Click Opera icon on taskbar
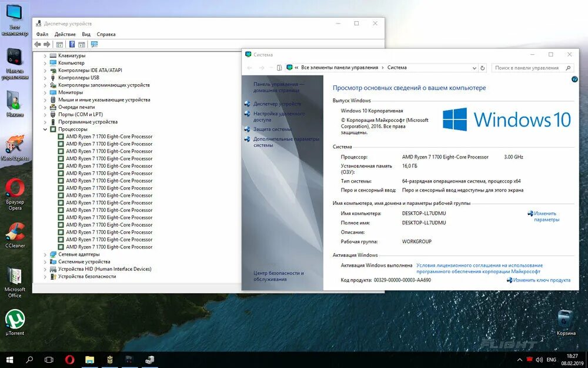This screenshot has width=588, height=368. (x=70, y=360)
